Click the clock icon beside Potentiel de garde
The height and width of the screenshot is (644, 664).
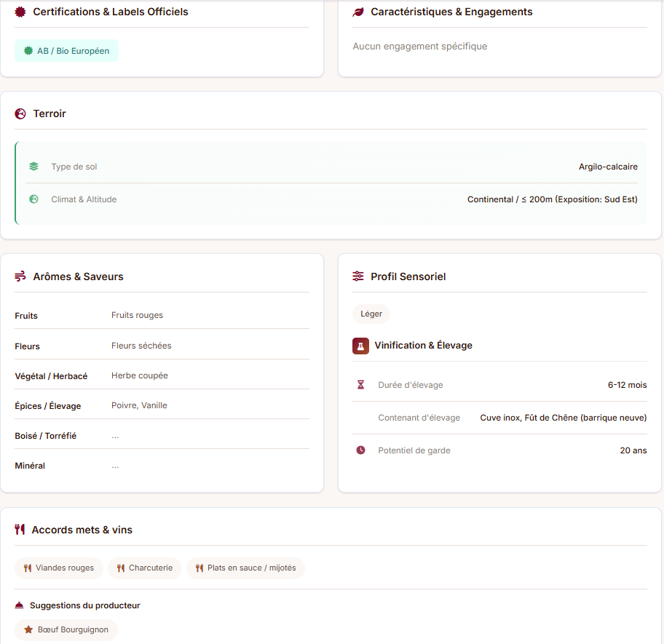(x=360, y=450)
